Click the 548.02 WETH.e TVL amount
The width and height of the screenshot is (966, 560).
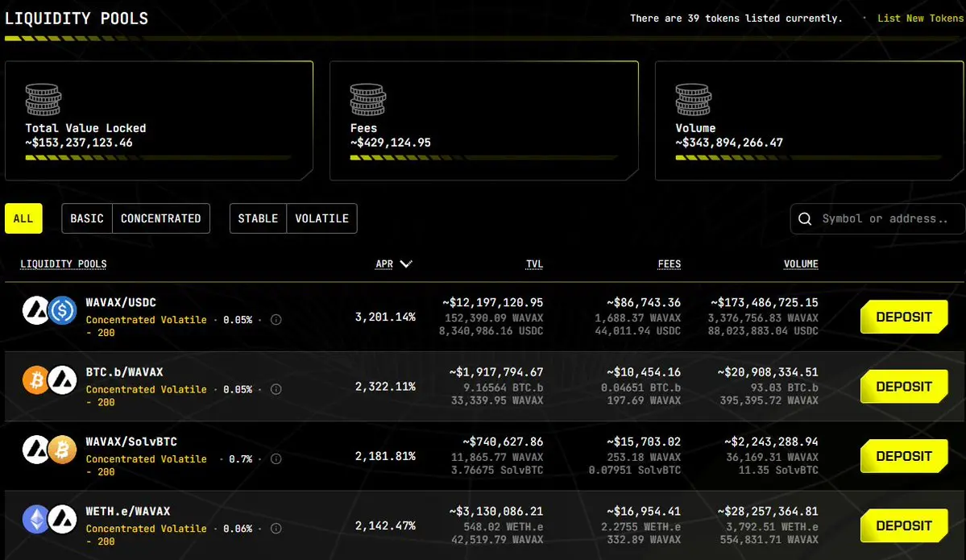[x=504, y=527]
